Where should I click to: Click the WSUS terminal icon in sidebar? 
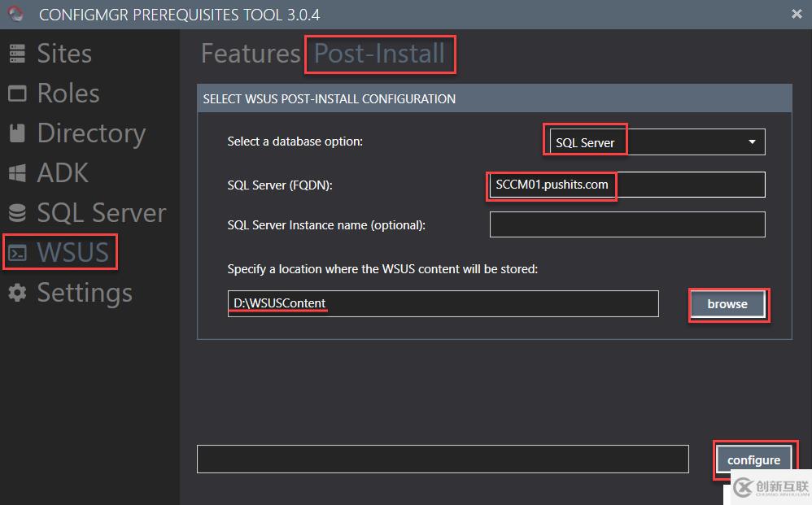(x=17, y=253)
